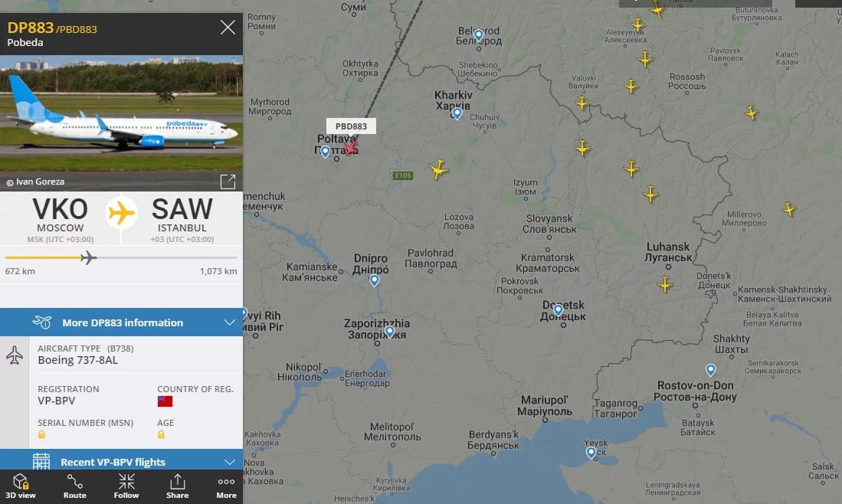The image size is (842, 504).
Task: Follow the DP883 aircraft
Action: pyautogui.click(x=126, y=486)
